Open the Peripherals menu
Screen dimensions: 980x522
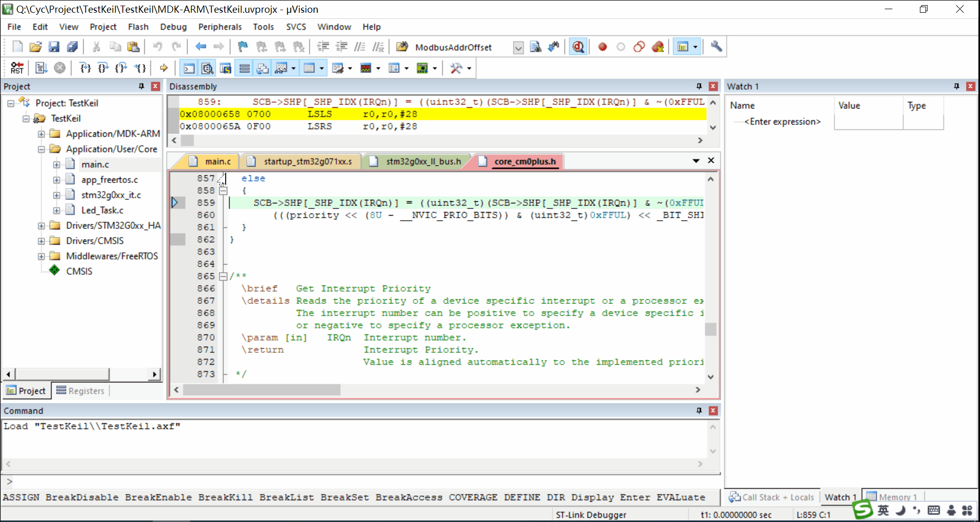click(x=220, y=27)
